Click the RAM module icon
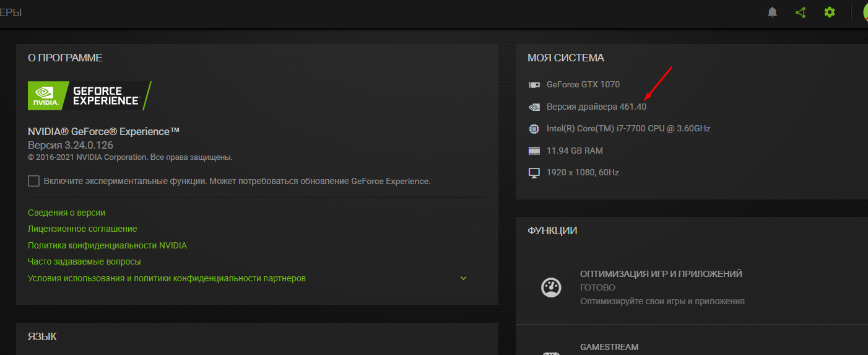This screenshot has height=355, width=868. click(534, 151)
